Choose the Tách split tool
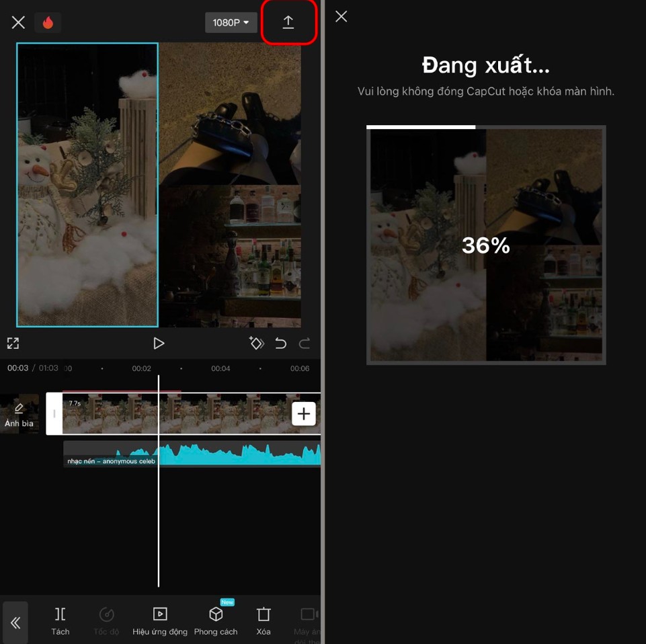646x644 pixels. coord(60,621)
